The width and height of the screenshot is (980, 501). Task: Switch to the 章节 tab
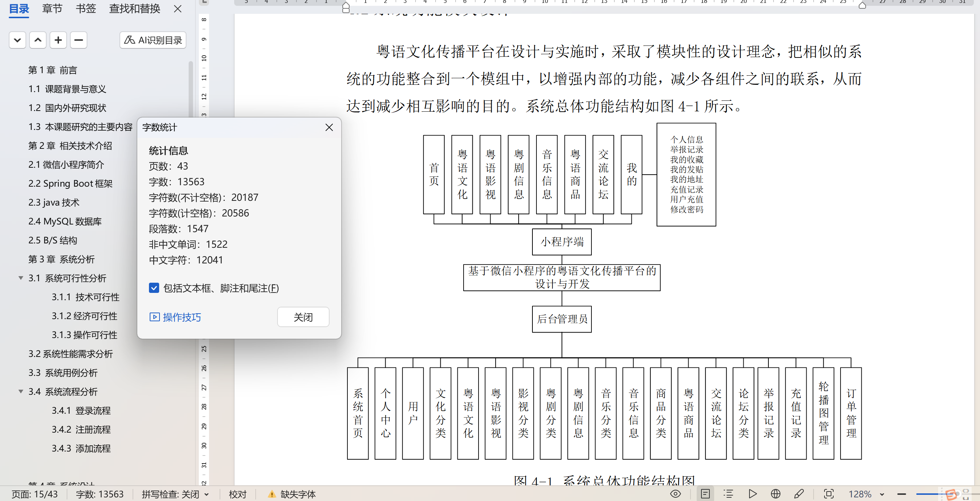click(52, 8)
